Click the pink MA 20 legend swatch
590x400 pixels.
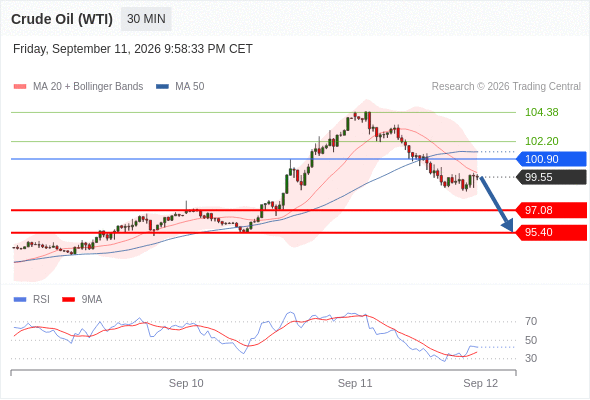tap(20, 87)
